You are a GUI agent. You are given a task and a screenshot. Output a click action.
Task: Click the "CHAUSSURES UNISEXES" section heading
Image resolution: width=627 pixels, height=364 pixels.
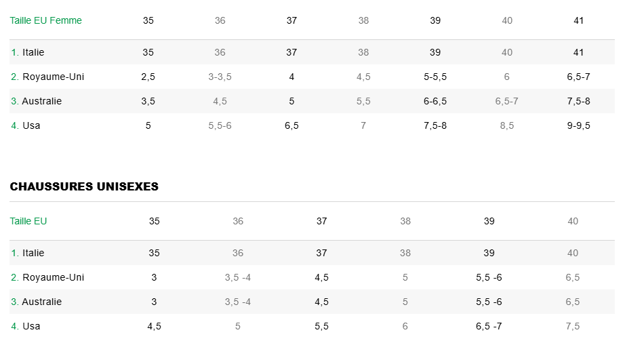pyautogui.click(x=84, y=186)
